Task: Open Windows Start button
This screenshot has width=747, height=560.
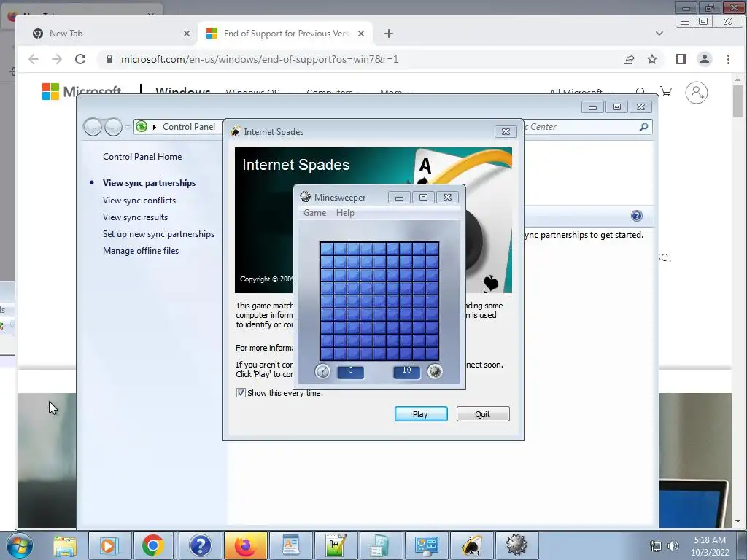Action: (19, 545)
